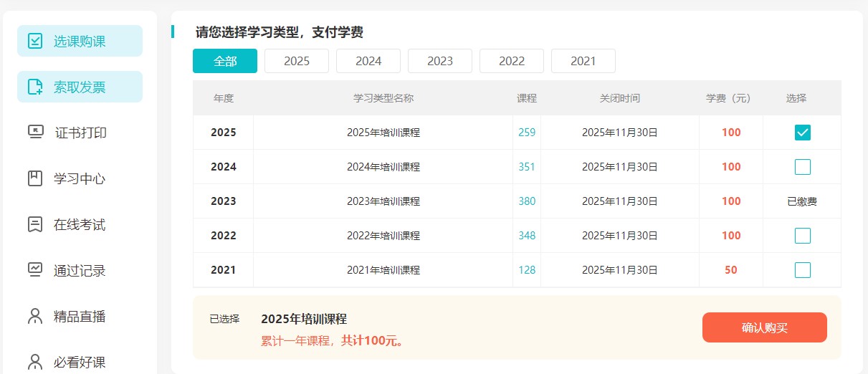The height and width of the screenshot is (374, 868).
Task: Select the 全部 filter tab
Action: pyautogui.click(x=225, y=61)
